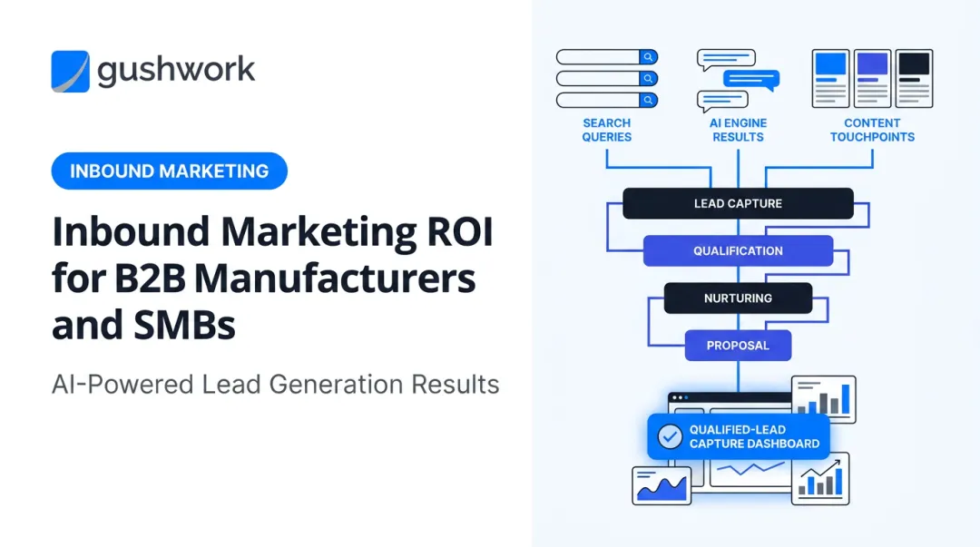Click the purple content card icon
980x547 pixels.
873,79
